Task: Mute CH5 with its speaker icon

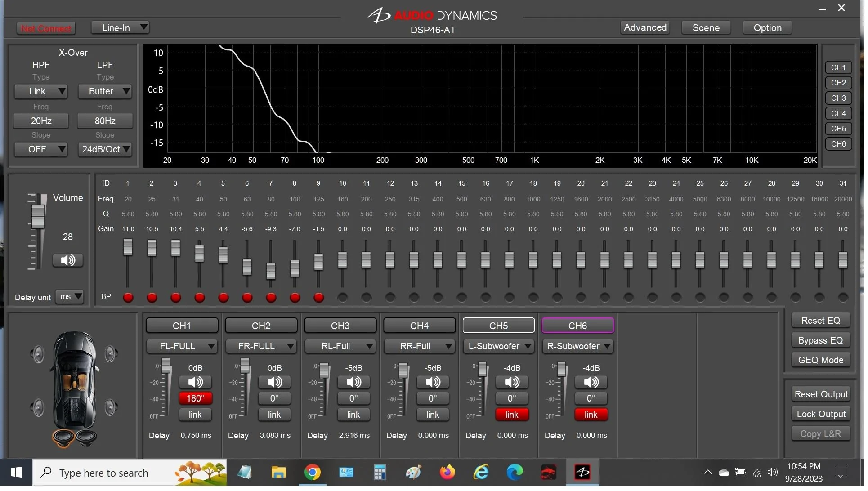Action: 512,383
